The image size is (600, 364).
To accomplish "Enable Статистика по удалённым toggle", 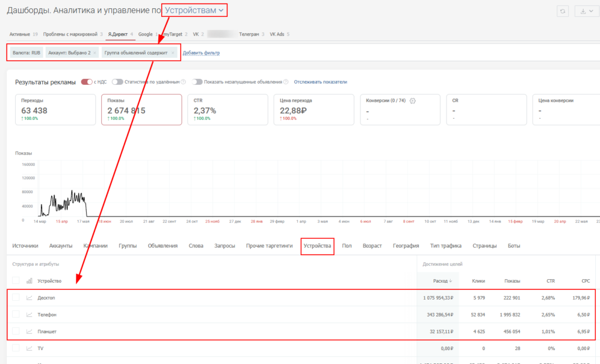I will pyautogui.click(x=117, y=82).
